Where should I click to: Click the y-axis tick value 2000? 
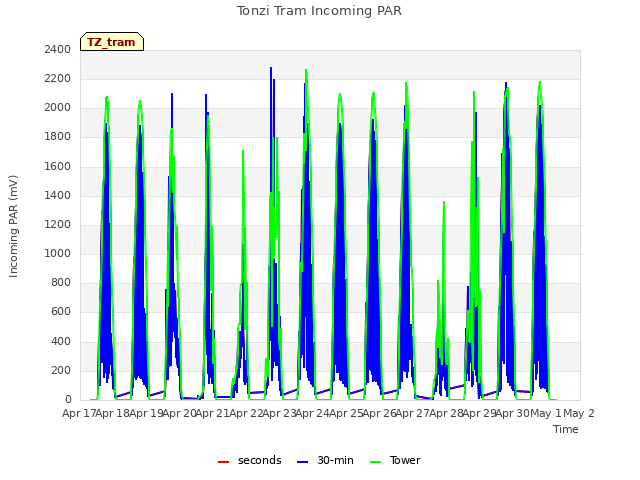pos(58,108)
